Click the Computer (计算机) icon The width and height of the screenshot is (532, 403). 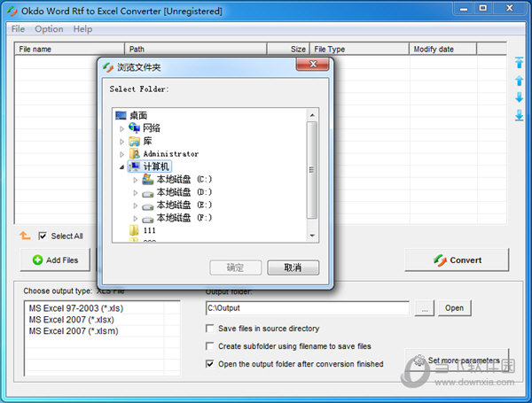(135, 167)
